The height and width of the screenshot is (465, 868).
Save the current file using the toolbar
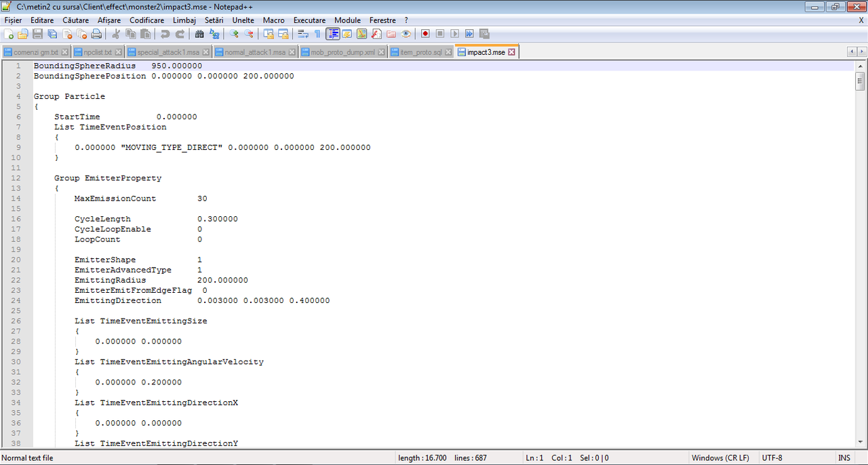[x=38, y=34]
